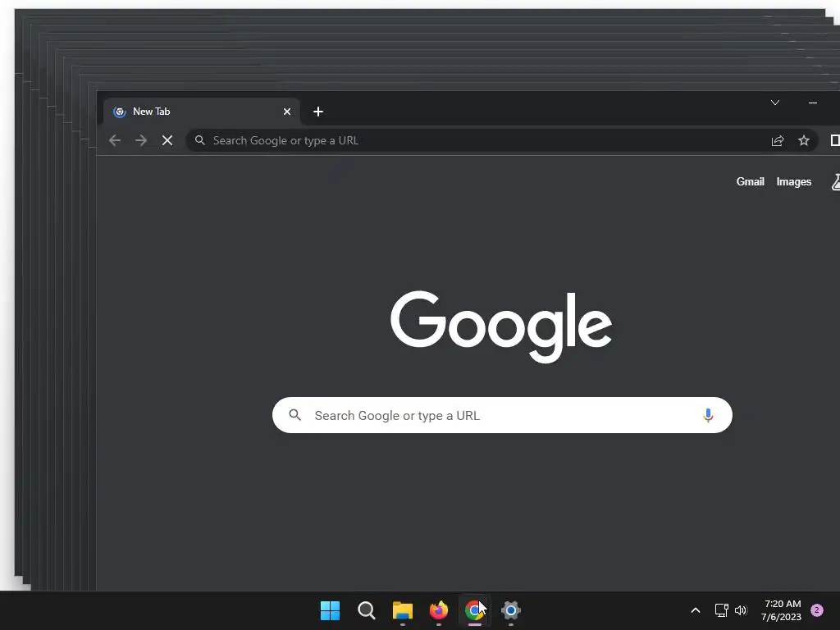Viewport: 840px width, 630px height.
Task: Start voice search with the microphone icon
Action: (708, 415)
